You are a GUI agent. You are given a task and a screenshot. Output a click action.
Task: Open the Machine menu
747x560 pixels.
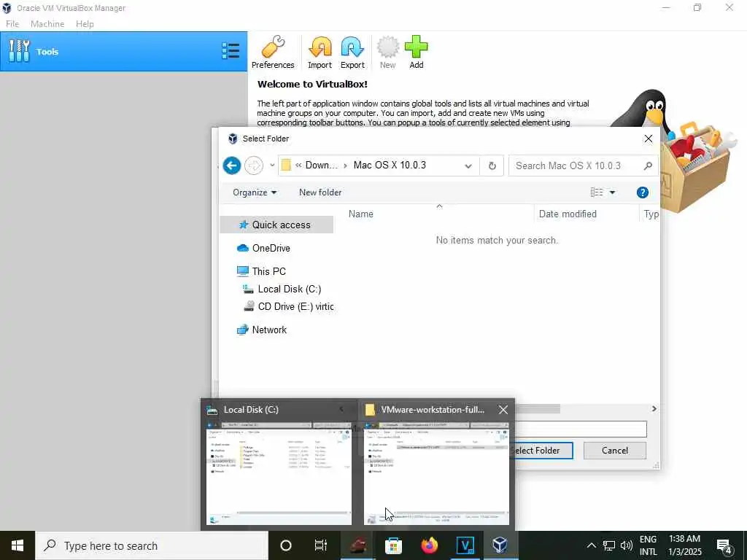(x=47, y=24)
